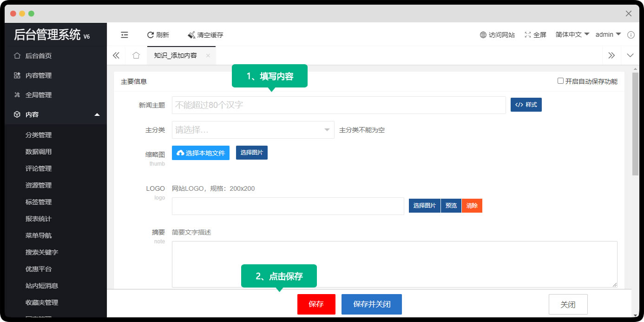Enter fullscreen via 全屏 icon

tap(528, 35)
